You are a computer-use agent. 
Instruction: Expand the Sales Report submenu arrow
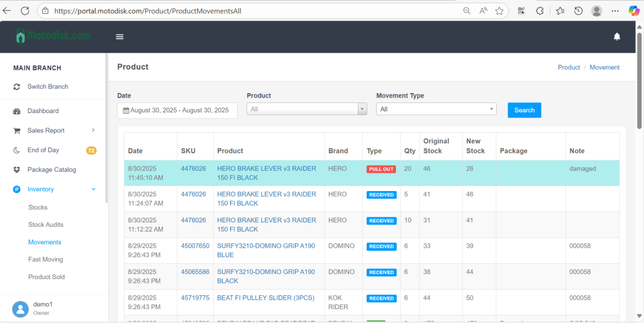tap(93, 130)
